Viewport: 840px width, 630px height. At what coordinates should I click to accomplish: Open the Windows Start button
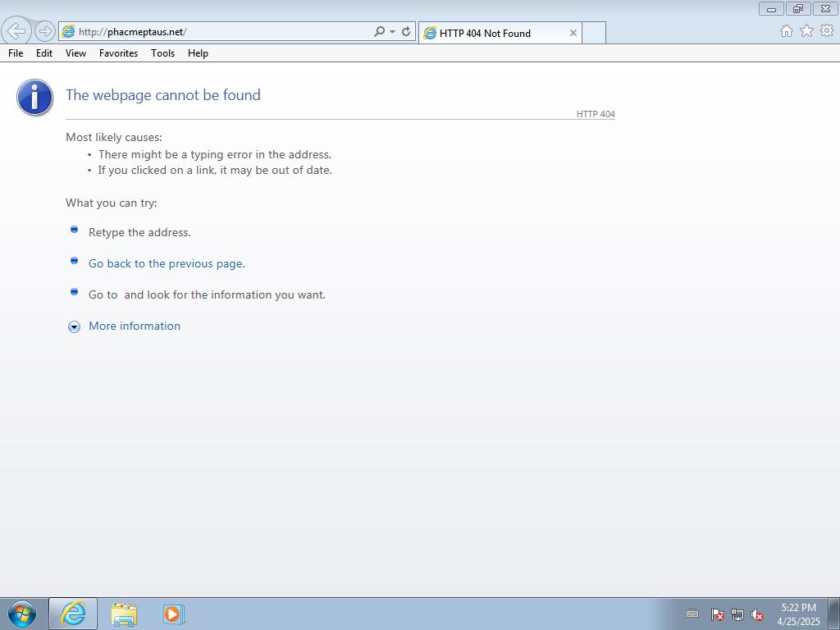click(x=22, y=614)
